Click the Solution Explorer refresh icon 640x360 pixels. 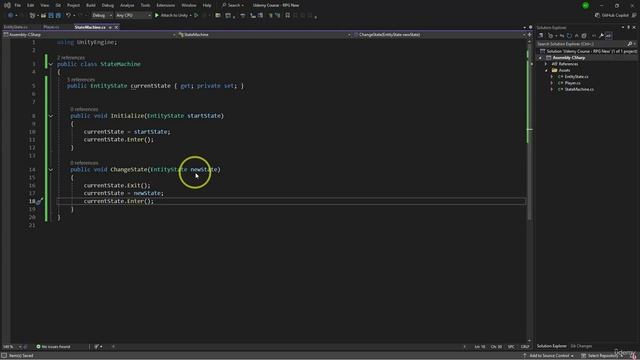point(569,36)
